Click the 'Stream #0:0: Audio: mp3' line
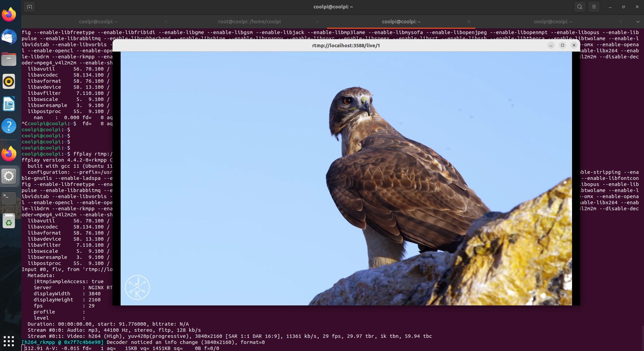Image resolution: width=644 pixels, height=351 pixels. [x=114, y=330]
